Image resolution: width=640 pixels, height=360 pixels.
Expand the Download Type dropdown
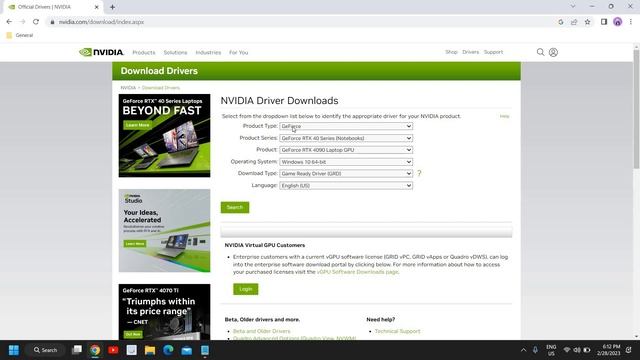[x=346, y=173]
